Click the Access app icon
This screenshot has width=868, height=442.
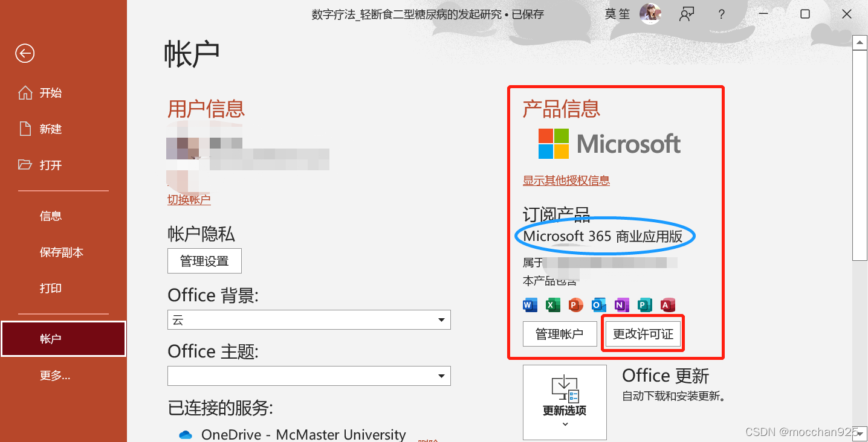667,305
